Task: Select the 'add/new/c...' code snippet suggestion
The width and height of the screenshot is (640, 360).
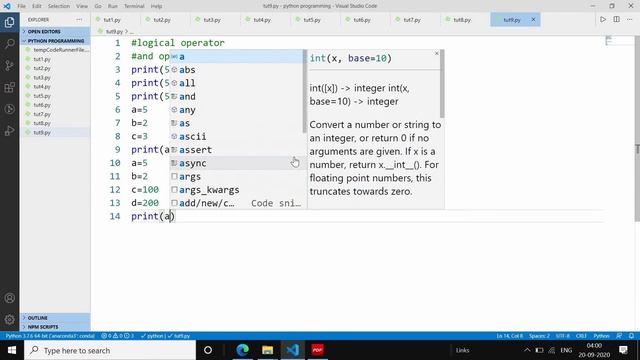Action: (237, 203)
